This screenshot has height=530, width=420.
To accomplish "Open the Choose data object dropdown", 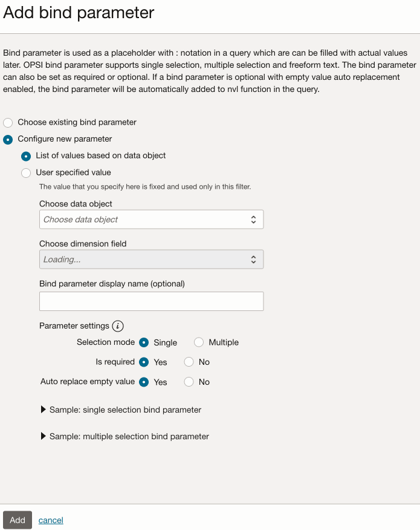I will pos(151,219).
